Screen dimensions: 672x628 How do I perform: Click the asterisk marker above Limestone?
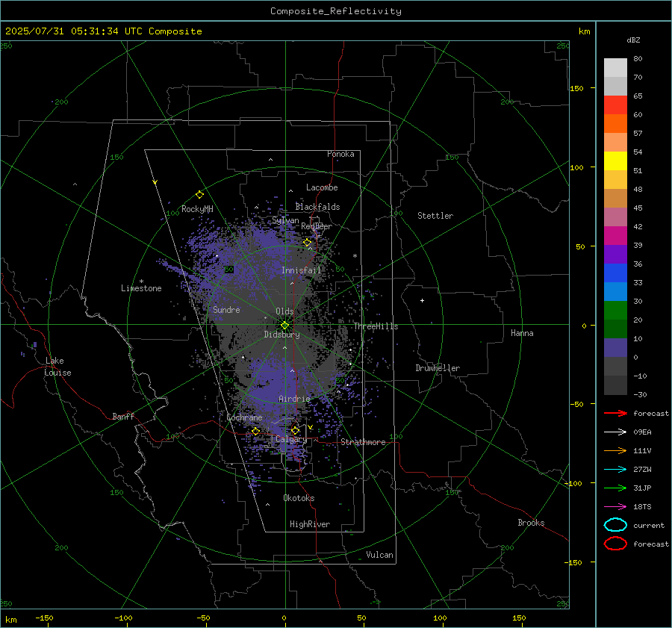pyautogui.click(x=141, y=282)
